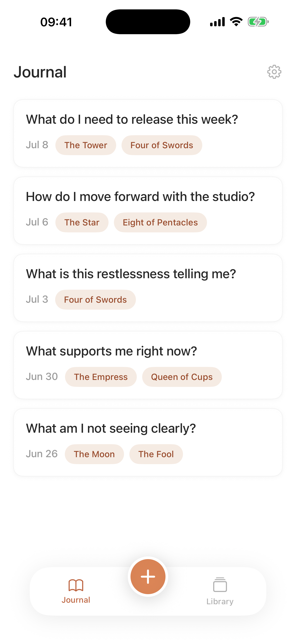Viewport: 296px width, 644px height.
Task: Tap The Moon card tag
Action: point(94,454)
